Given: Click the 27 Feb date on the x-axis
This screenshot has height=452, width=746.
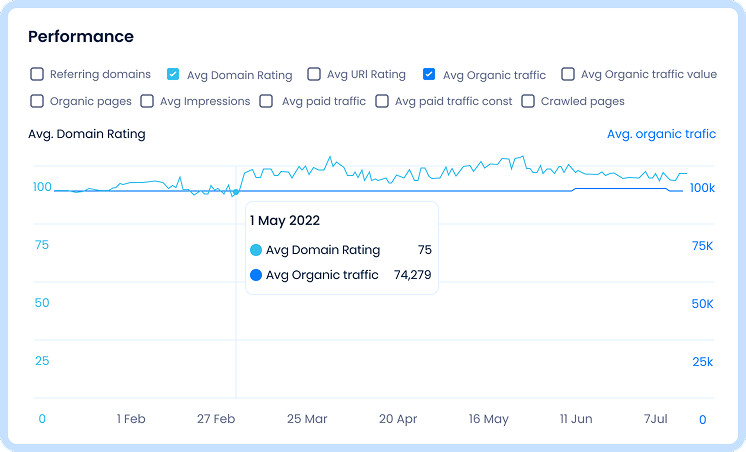Looking at the screenshot, I should click(x=217, y=419).
